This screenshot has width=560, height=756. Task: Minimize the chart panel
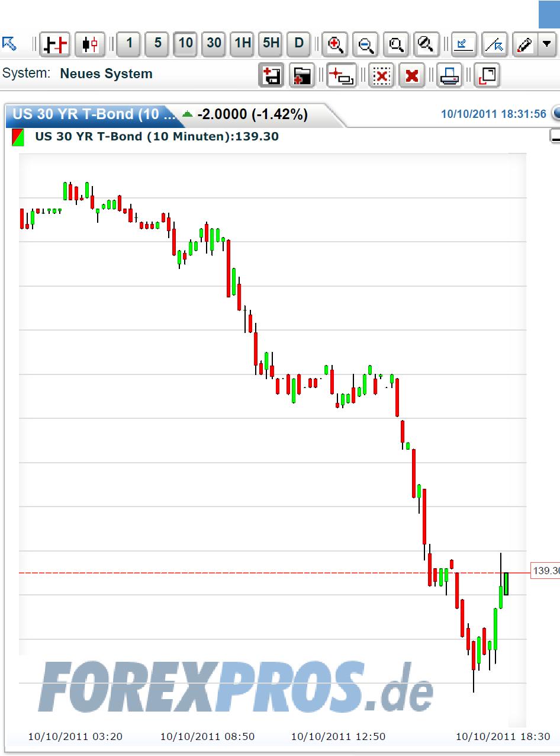pos(555,137)
